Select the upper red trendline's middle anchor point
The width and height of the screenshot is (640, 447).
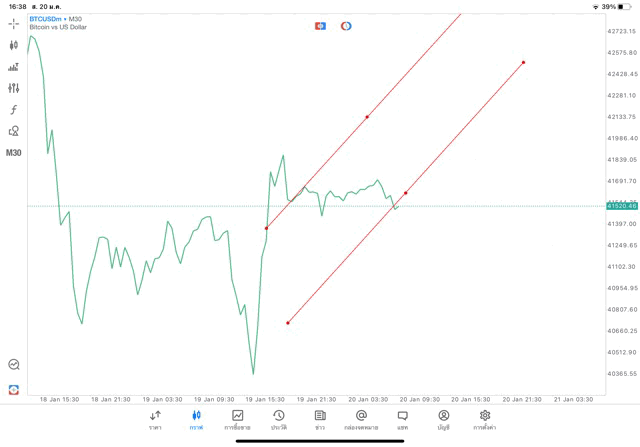click(367, 117)
